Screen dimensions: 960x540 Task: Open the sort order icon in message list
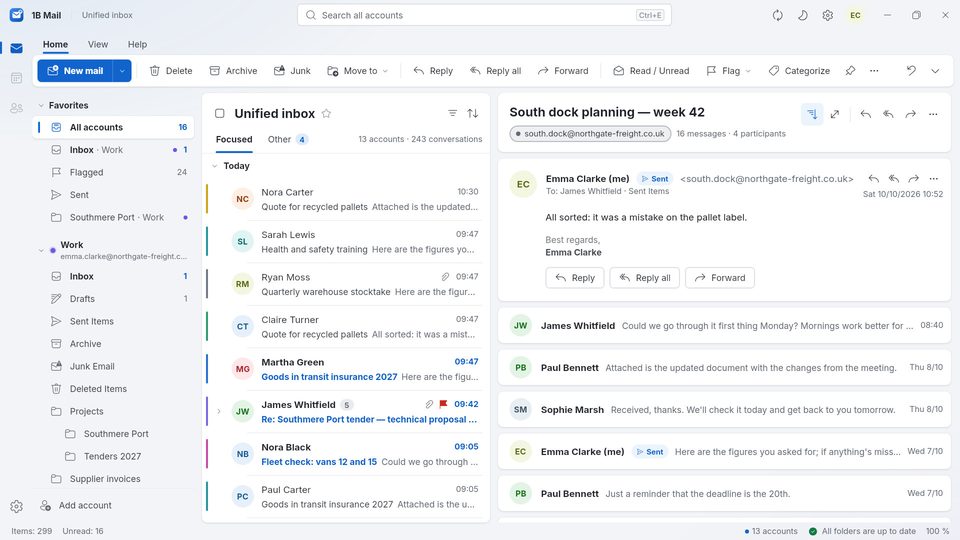(x=473, y=113)
